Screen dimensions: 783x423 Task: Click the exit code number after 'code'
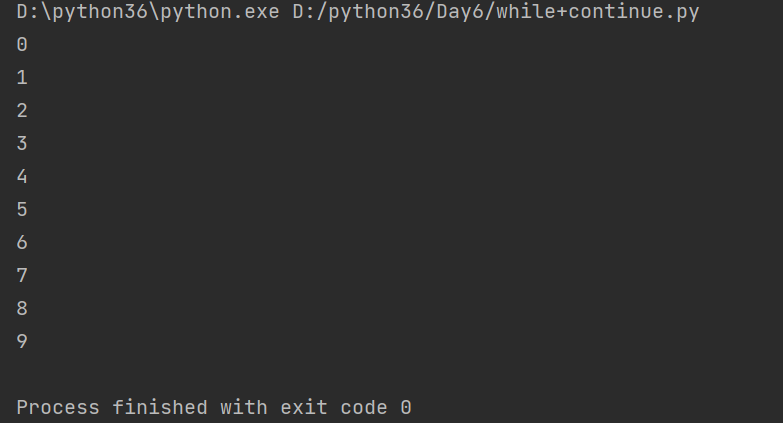point(405,408)
